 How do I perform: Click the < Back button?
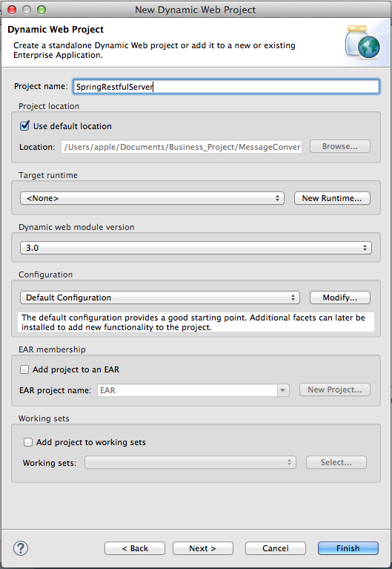[x=135, y=548]
